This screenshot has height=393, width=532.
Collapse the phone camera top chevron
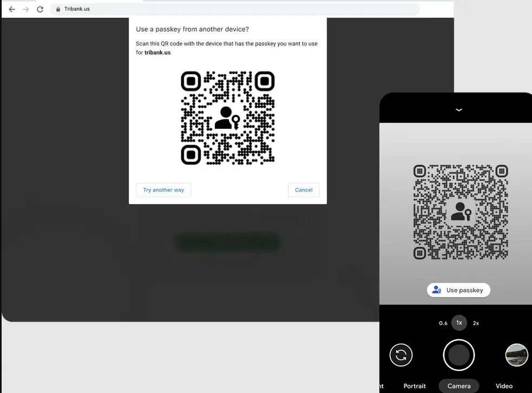click(459, 110)
